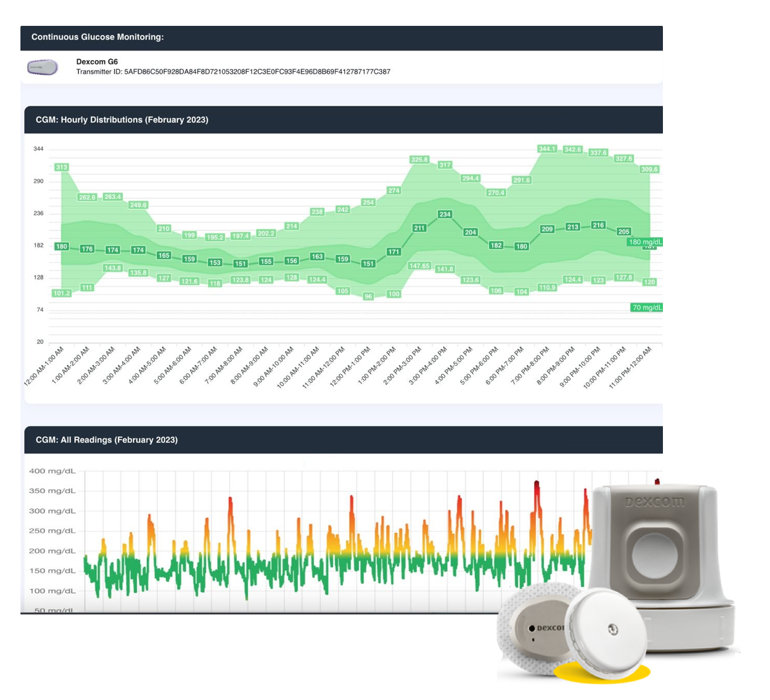Select the 12:00 AM-1:00 AM axis label

point(45,366)
